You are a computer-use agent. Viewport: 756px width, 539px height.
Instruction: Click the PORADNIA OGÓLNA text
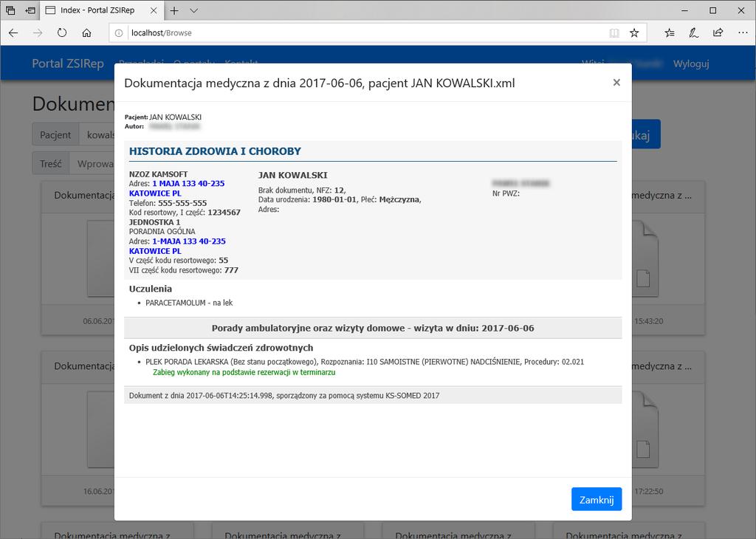point(162,231)
